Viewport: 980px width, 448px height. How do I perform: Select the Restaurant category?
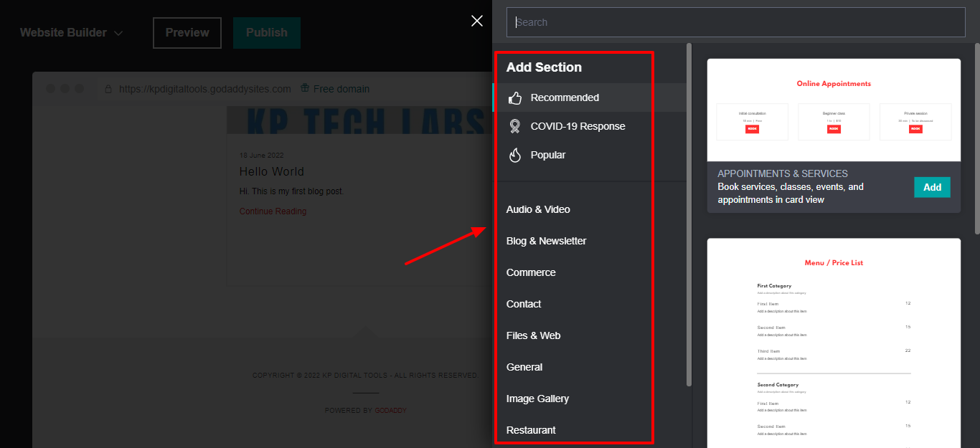click(531, 430)
